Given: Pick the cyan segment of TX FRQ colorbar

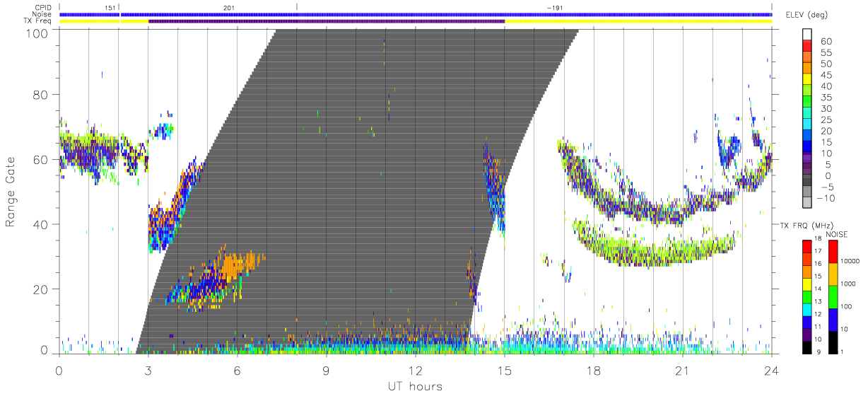Looking at the screenshot, I should pos(807,308).
